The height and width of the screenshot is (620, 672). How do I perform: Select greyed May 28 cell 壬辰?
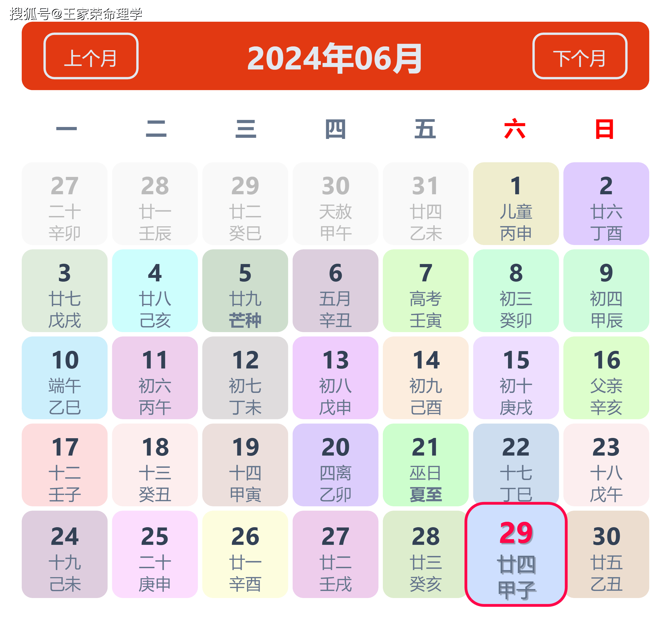point(155,204)
